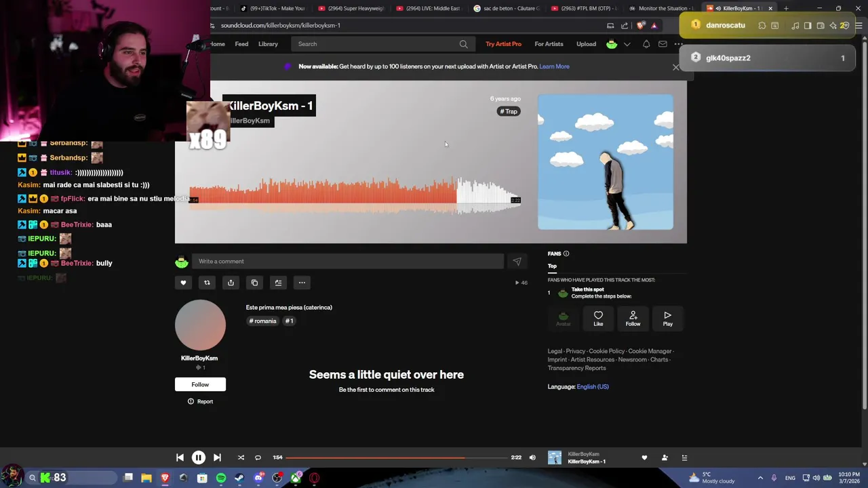The width and height of the screenshot is (868, 488).
Task: Open the More options ellipsis under the comment box
Action: click(302, 283)
